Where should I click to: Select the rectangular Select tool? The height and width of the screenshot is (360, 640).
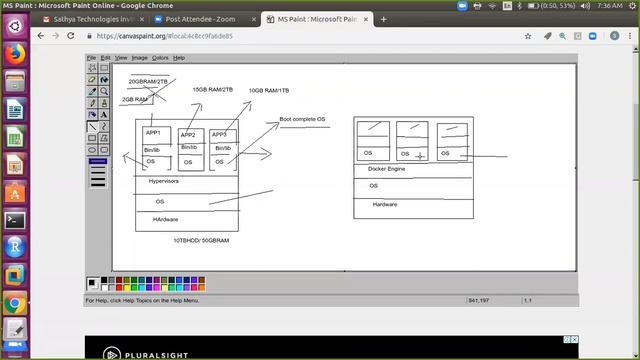(x=104, y=68)
